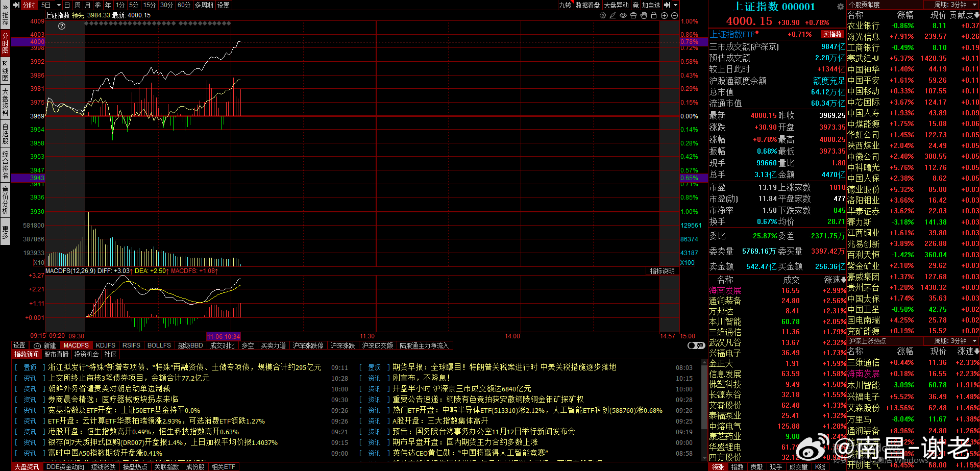
Task: Click the help question mark icon
Action: tap(62, 26)
